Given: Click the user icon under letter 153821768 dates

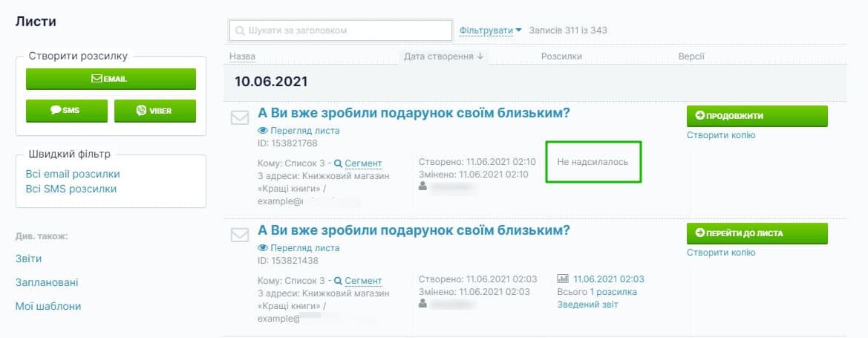Looking at the screenshot, I should click(x=423, y=186).
